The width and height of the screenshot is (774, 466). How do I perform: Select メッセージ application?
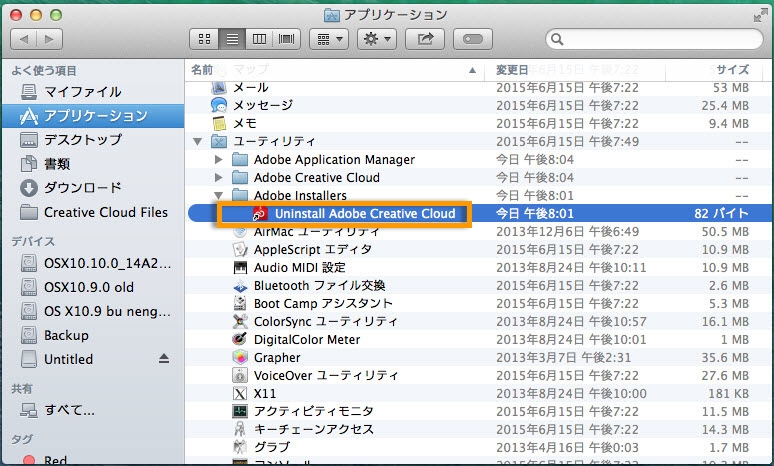pos(479,106)
